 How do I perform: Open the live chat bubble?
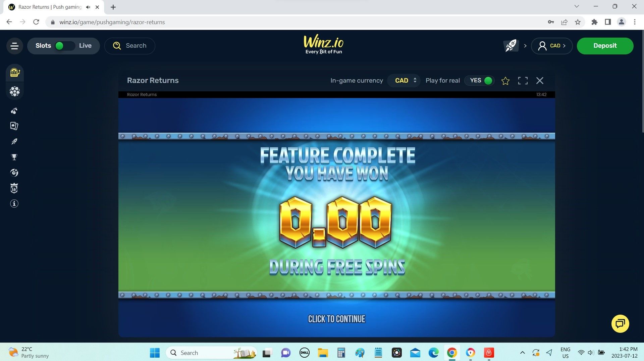click(620, 324)
